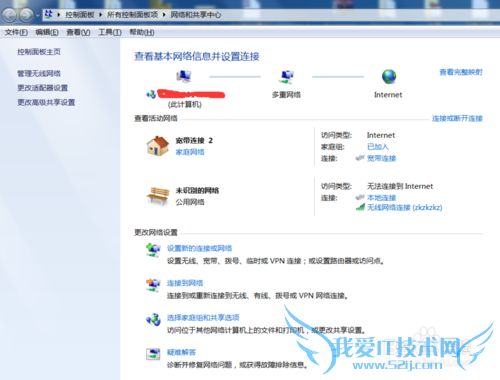
Task: Select 无法连接到 Internet access type text
Action: point(400,186)
